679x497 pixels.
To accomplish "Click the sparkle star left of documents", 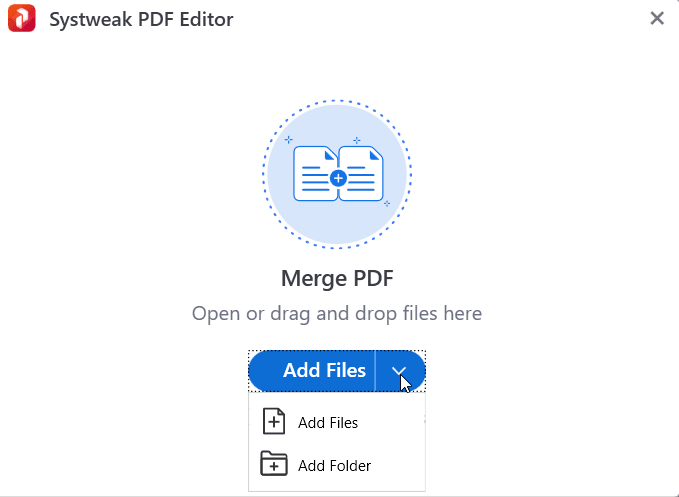I will 288,139.
